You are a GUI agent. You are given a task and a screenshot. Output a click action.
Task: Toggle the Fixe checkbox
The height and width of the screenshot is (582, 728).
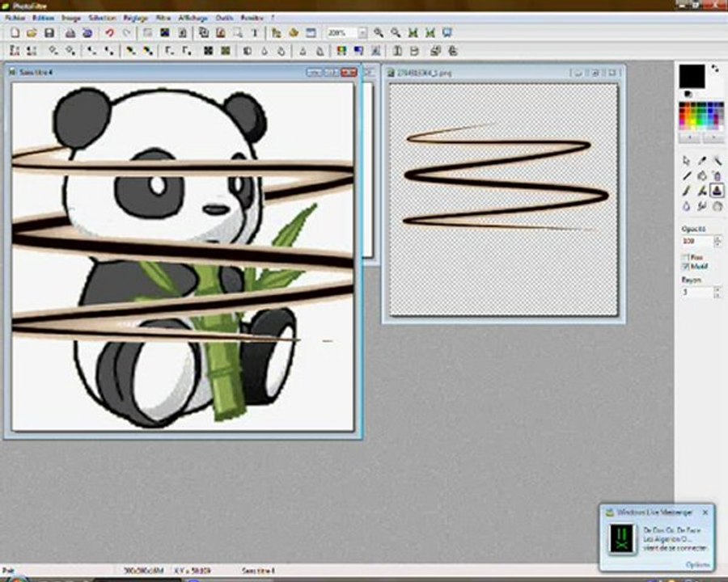(685, 257)
